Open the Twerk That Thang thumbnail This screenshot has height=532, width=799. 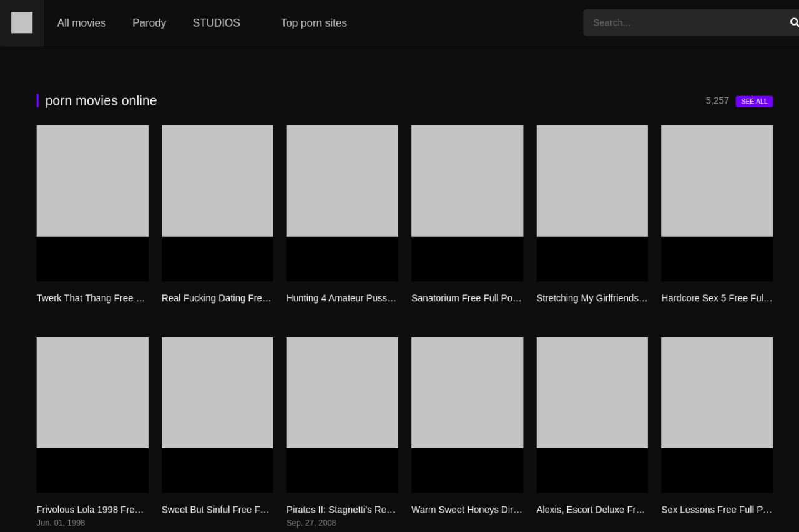click(92, 203)
